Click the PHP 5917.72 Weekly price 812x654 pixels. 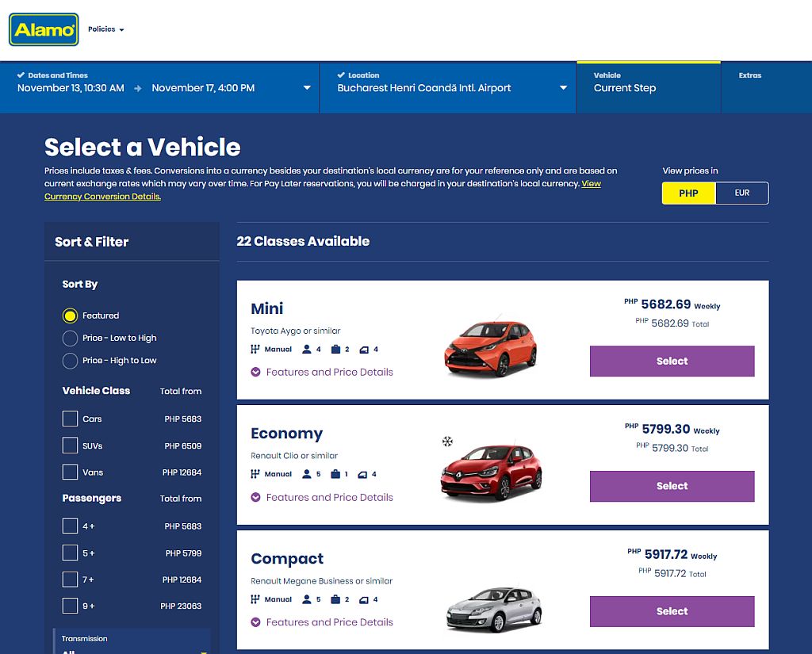click(672, 555)
